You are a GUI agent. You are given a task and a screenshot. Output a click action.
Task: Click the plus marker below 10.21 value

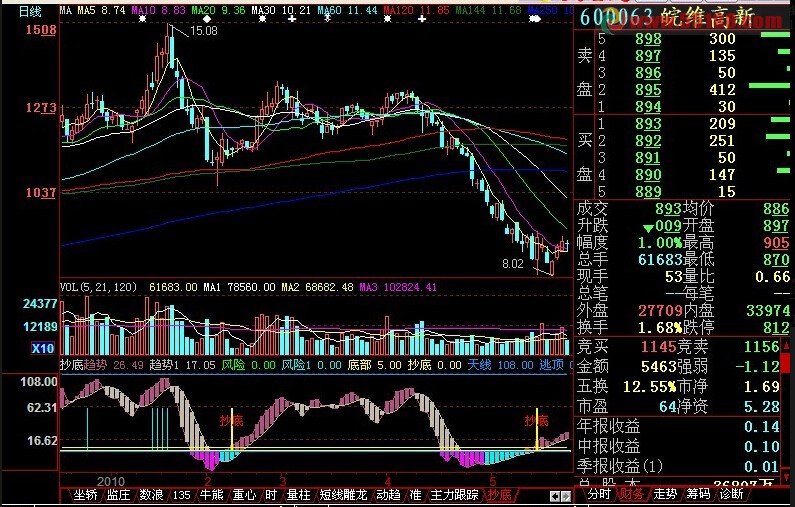click(x=292, y=19)
